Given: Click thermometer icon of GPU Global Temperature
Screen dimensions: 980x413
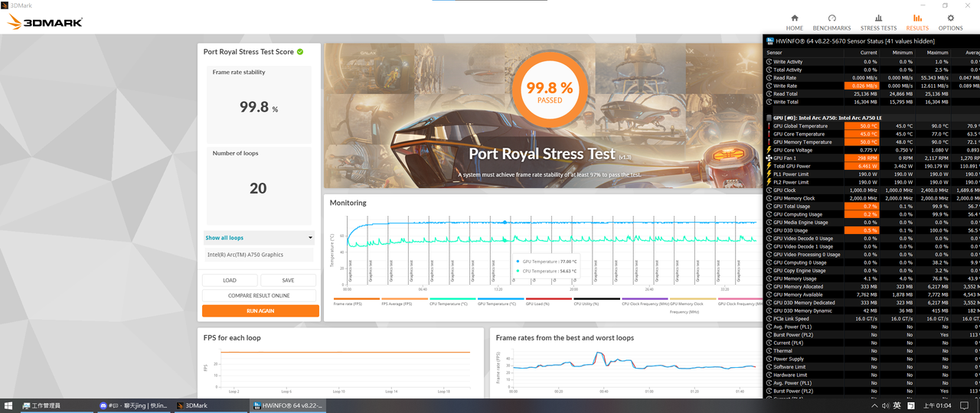Looking at the screenshot, I should pos(769,126).
